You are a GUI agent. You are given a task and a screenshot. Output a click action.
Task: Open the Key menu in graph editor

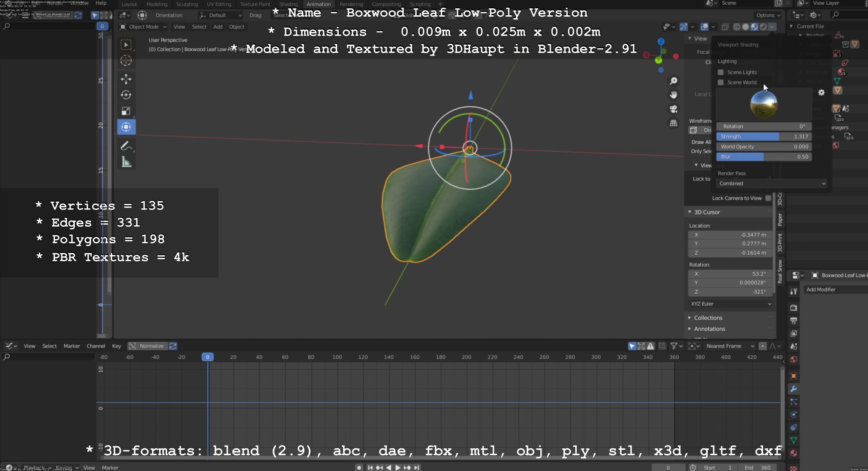coord(117,346)
